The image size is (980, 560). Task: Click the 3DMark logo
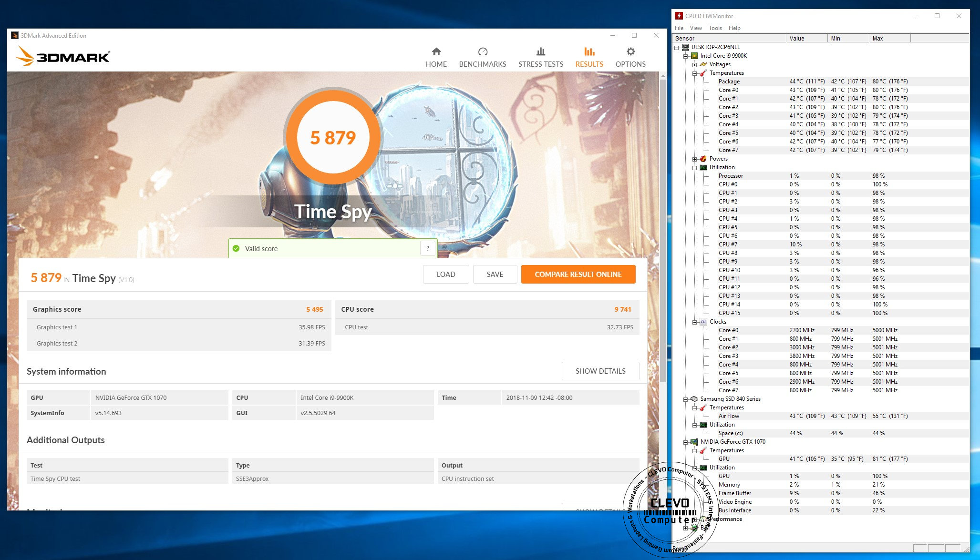63,56
